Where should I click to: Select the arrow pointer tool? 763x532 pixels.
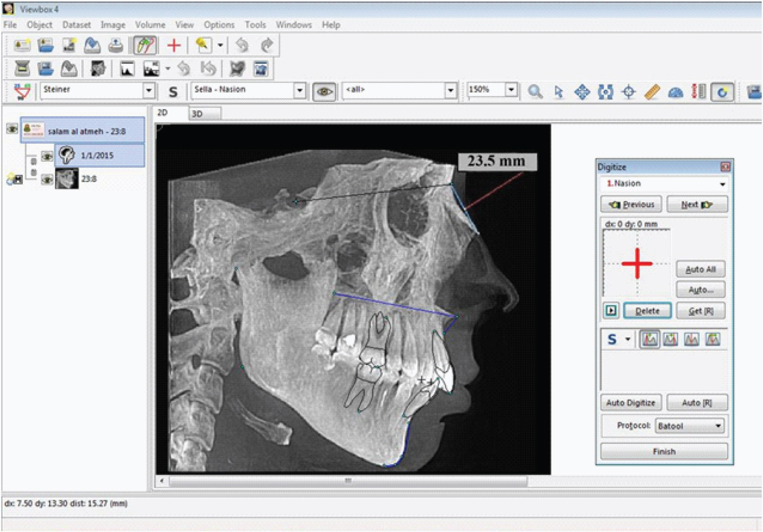pos(558,92)
